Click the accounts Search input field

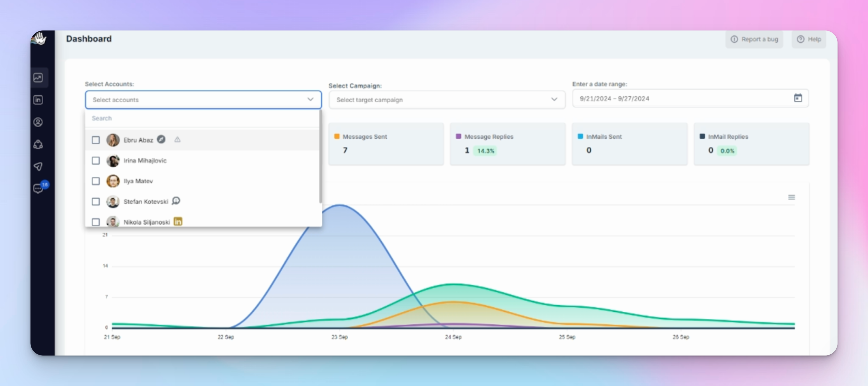pyautogui.click(x=202, y=118)
